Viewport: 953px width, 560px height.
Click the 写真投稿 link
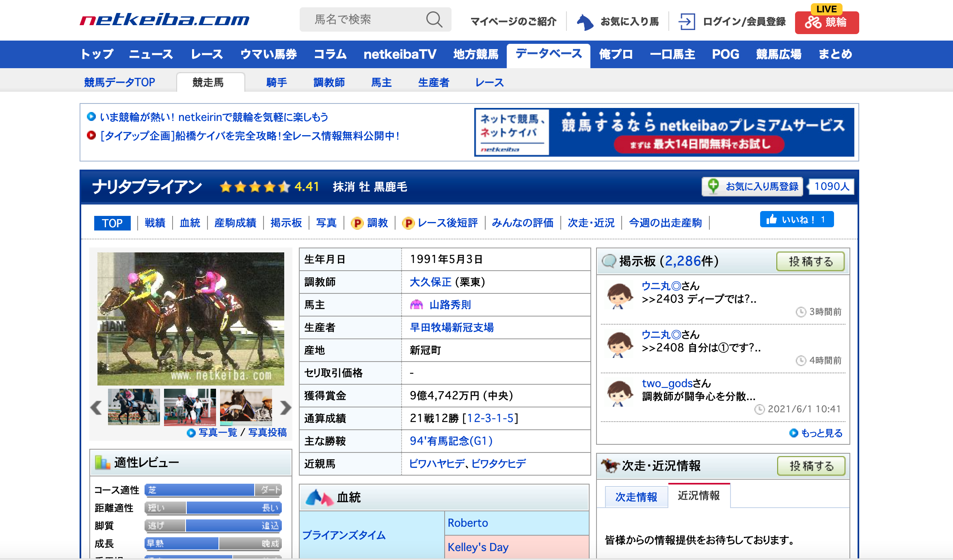[x=268, y=433]
